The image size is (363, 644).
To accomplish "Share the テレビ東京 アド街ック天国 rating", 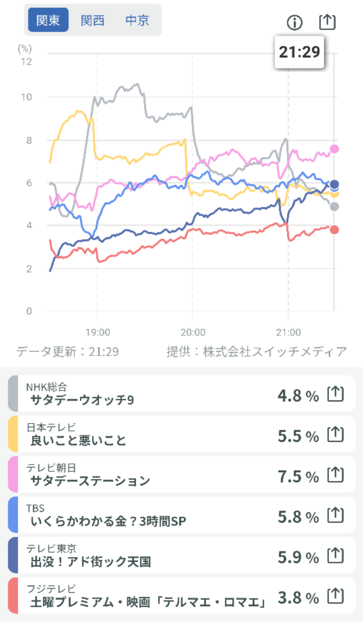I will 336,556.
